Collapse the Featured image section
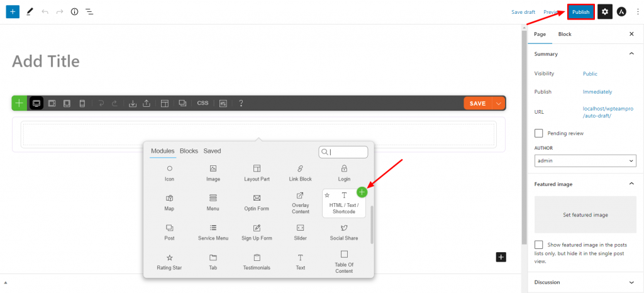Viewport: 644px width, 293px height. pyautogui.click(x=631, y=184)
